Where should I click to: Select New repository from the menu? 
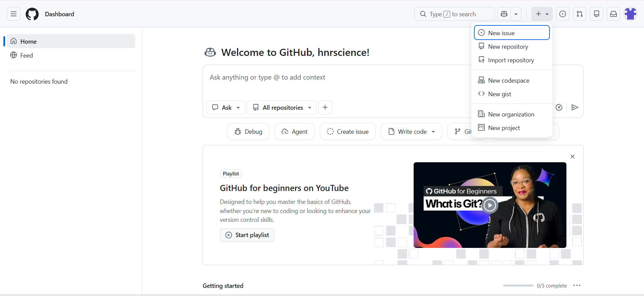512,46
